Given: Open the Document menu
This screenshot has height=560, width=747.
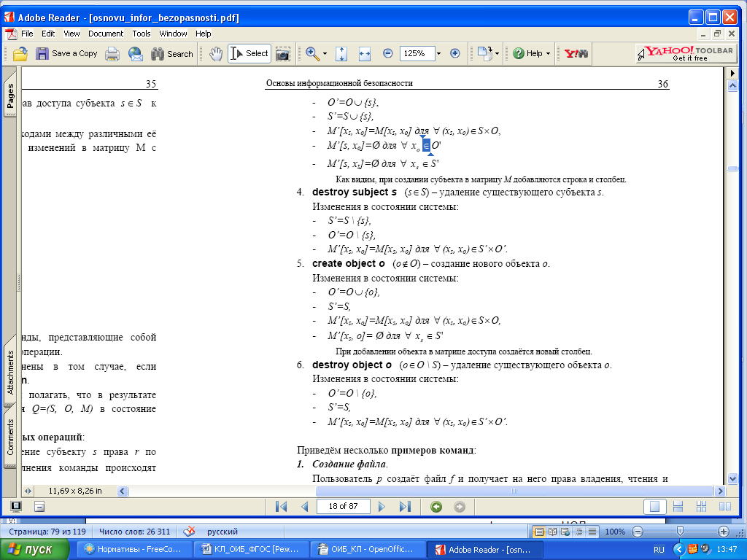Looking at the screenshot, I should 106,34.
